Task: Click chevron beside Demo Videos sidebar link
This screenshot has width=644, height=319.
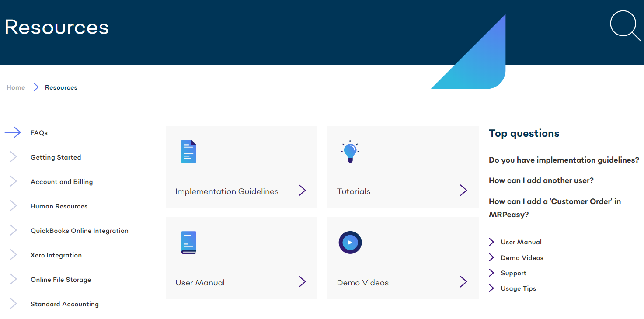Action: [x=491, y=257]
